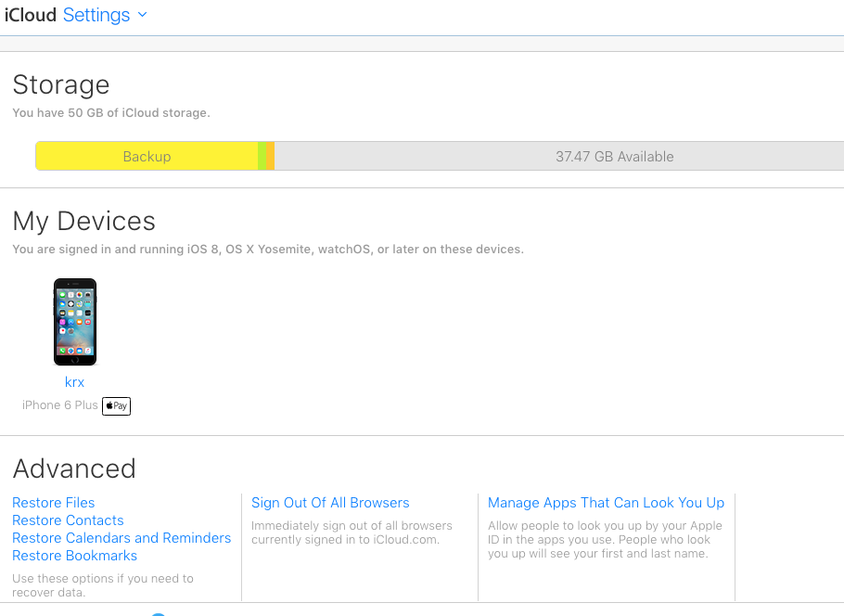
Task: Open Restore Bookmarks
Action: (74, 556)
